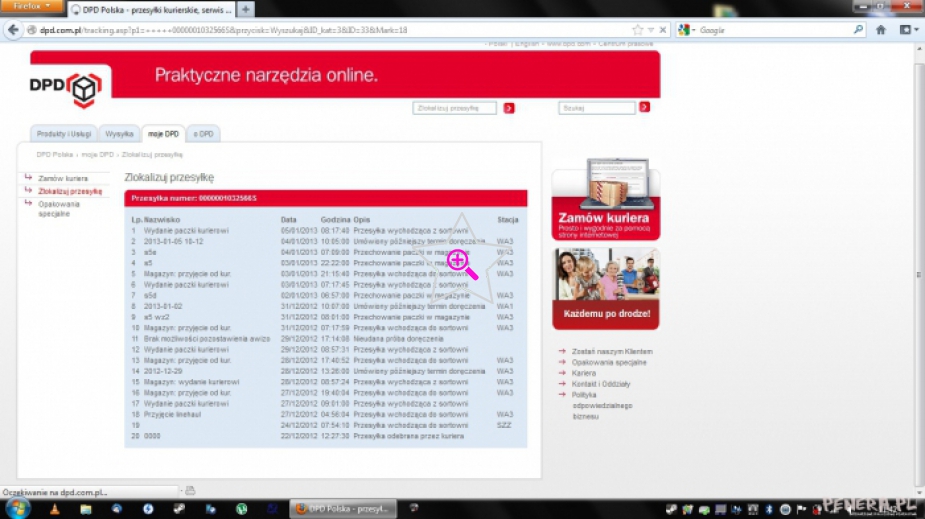
Task: Open the Firefox home page icon
Action: pyautogui.click(x=881, y=30)
